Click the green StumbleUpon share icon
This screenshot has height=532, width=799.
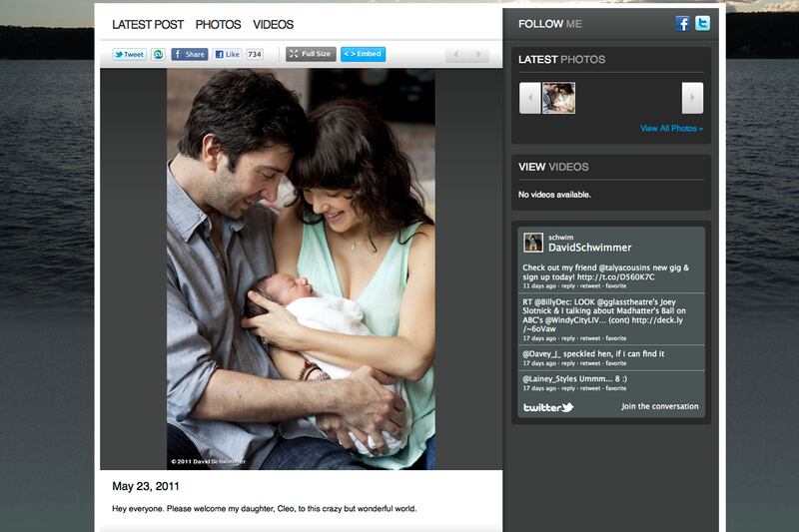click(158, 54)
